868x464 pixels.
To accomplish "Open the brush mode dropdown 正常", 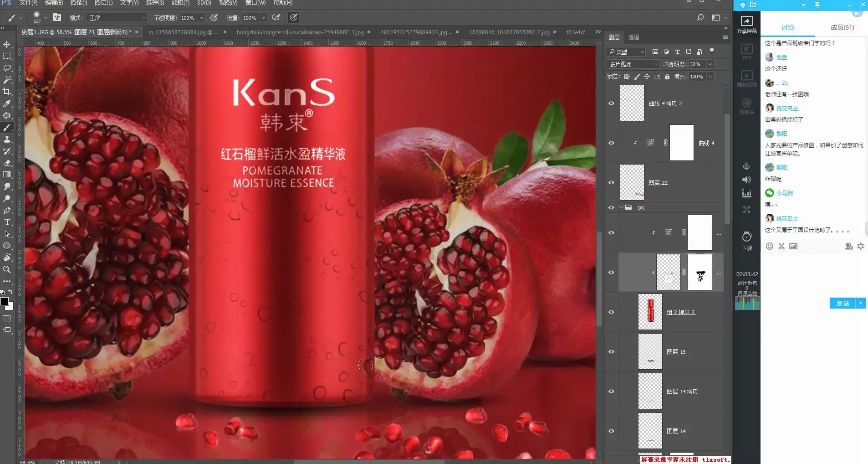I will tap(117, 18).
